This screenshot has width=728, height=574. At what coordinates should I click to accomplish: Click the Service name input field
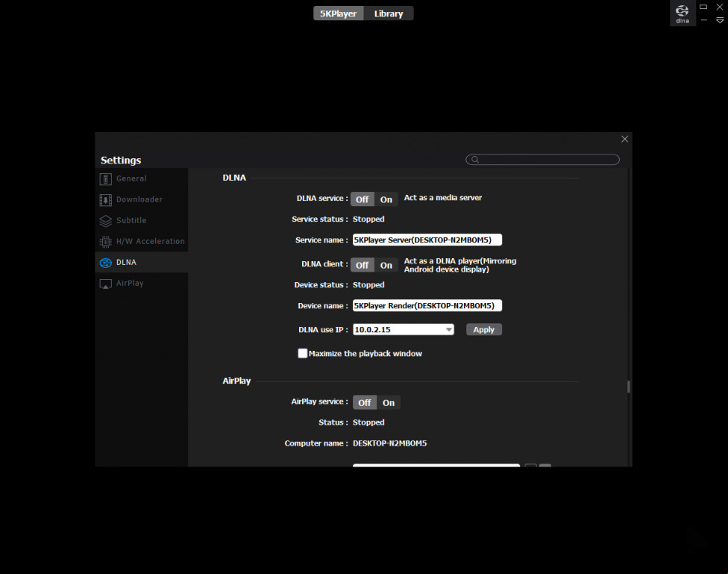pos(427,240)
